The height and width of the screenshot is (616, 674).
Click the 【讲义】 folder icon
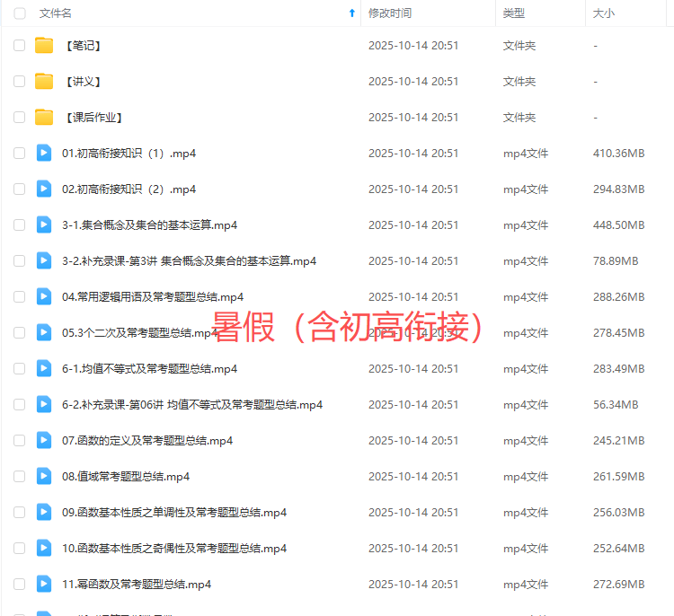click(44, 82)
